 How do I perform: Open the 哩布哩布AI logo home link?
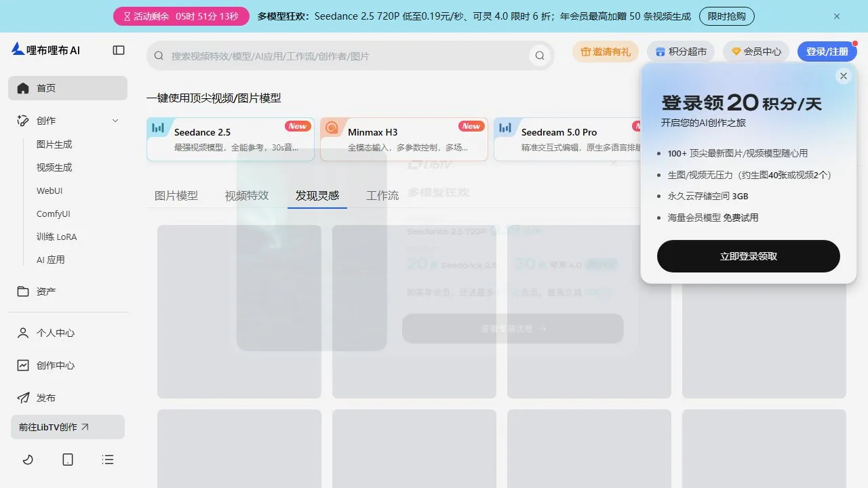tap(45, 50)
